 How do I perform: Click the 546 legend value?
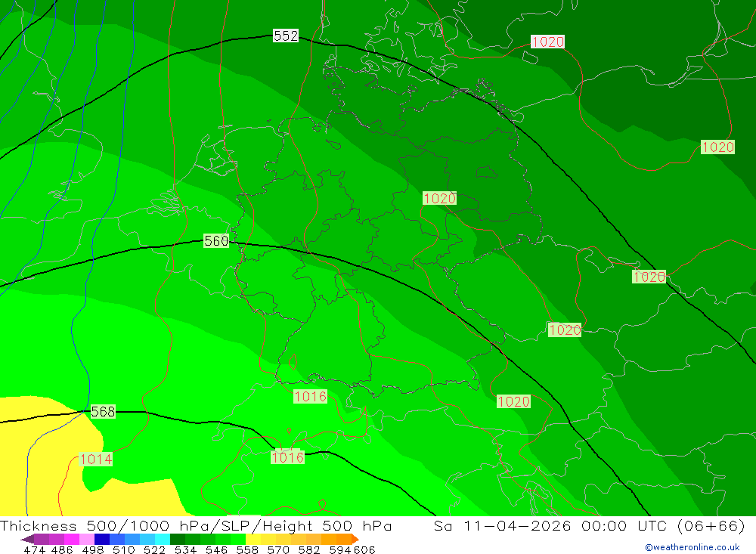(x=216, y=549)
